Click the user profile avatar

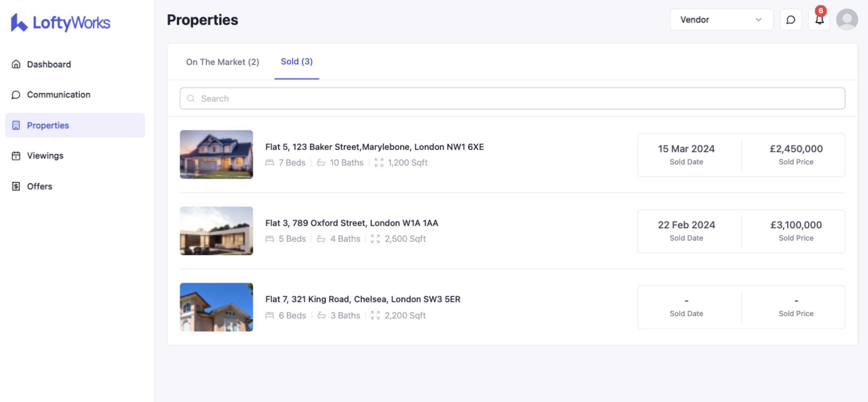tap(847, 20)
